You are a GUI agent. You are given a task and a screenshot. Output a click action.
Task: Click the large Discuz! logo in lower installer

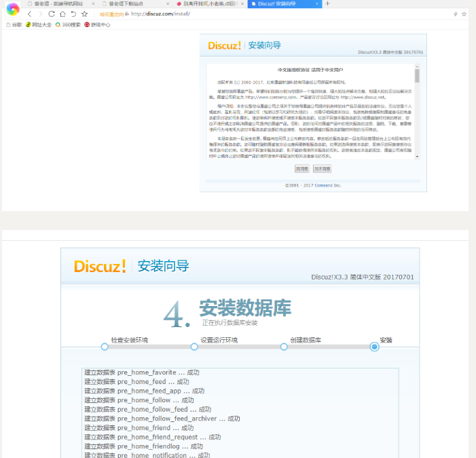pyautogui.click(x=100, y=266)
